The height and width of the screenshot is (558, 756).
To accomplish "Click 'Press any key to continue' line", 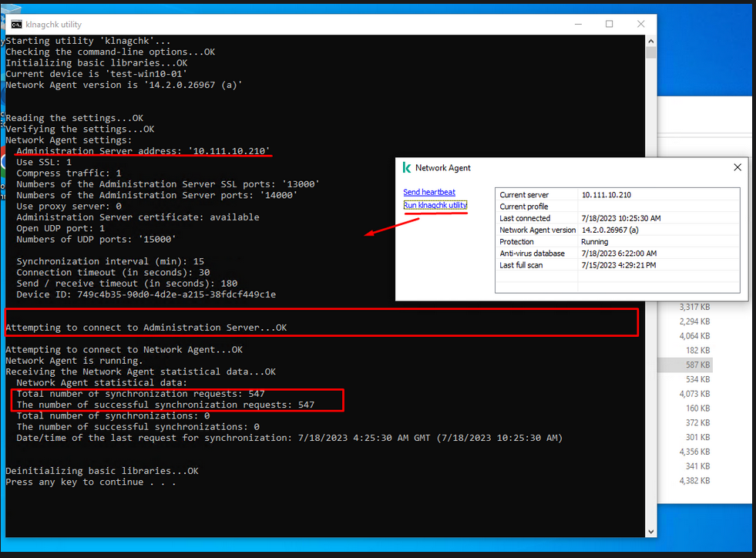I will pos(91,482).
